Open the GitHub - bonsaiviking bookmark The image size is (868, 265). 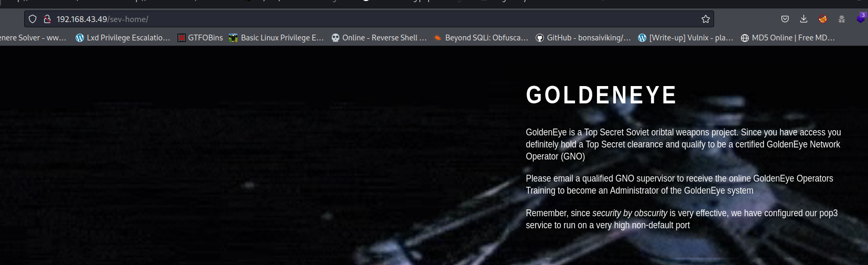coord(583,38)
